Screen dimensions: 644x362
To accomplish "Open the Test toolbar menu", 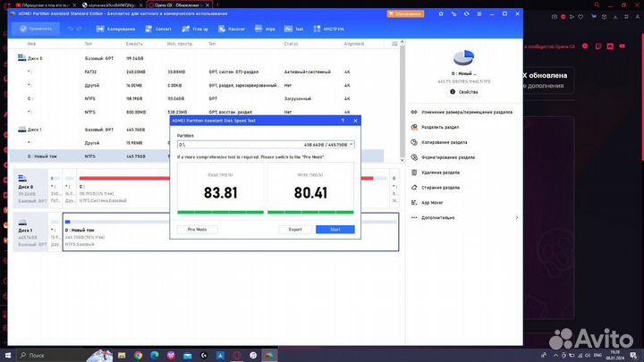I will pos(293,29).
